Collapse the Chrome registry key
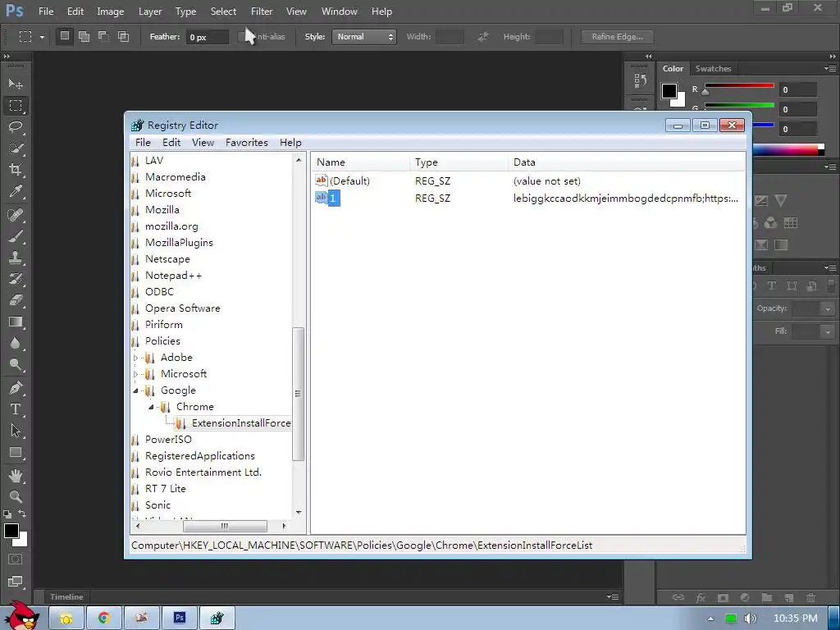The height and width of the screenshot is (630, 840). [151, 407]
